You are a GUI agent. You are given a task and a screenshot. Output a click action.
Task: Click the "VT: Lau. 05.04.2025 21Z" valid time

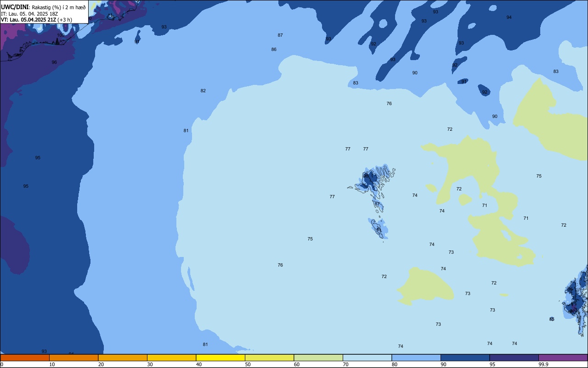click(28, 19)
